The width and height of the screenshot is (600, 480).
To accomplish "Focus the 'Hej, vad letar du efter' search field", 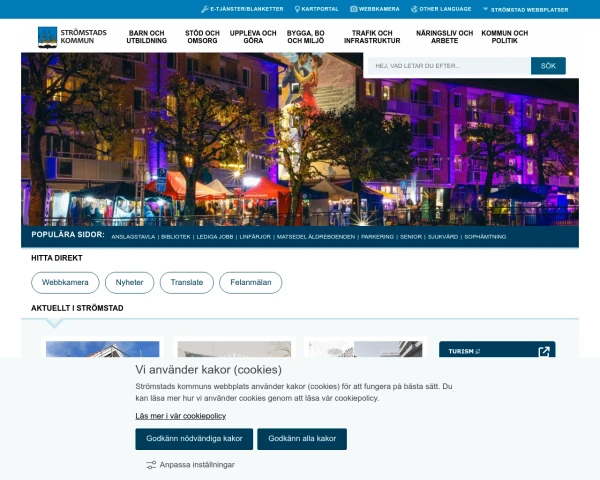I will click(x=449, y=66).
